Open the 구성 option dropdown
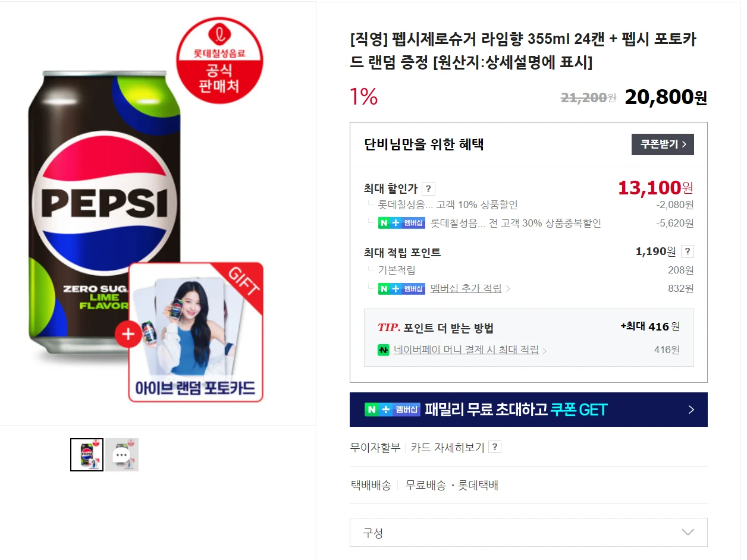Image resolution: width=747 pixels, height=560 pixels. 528,532
